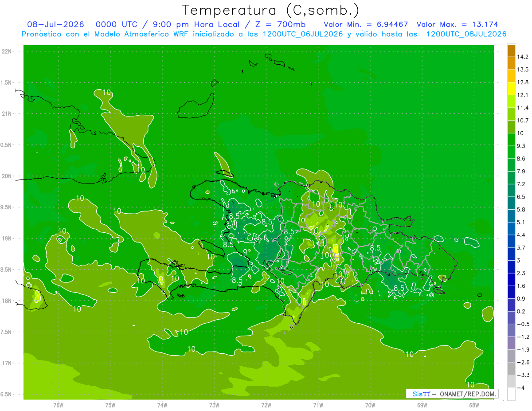The height and width of the screenshot is (411, 532).
Task: Click the "22N" latitude axis label
Action: pos(8,51)
